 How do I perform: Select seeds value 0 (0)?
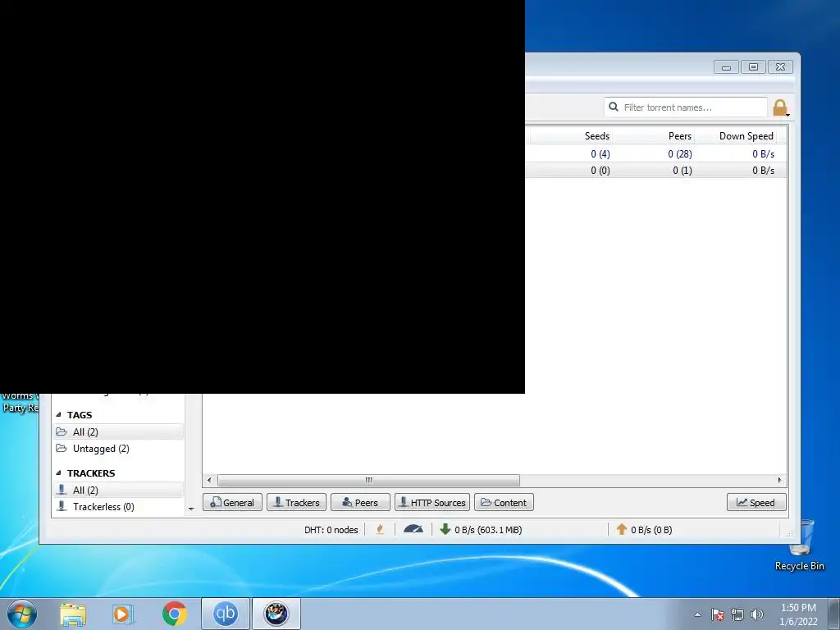[600, 171]
